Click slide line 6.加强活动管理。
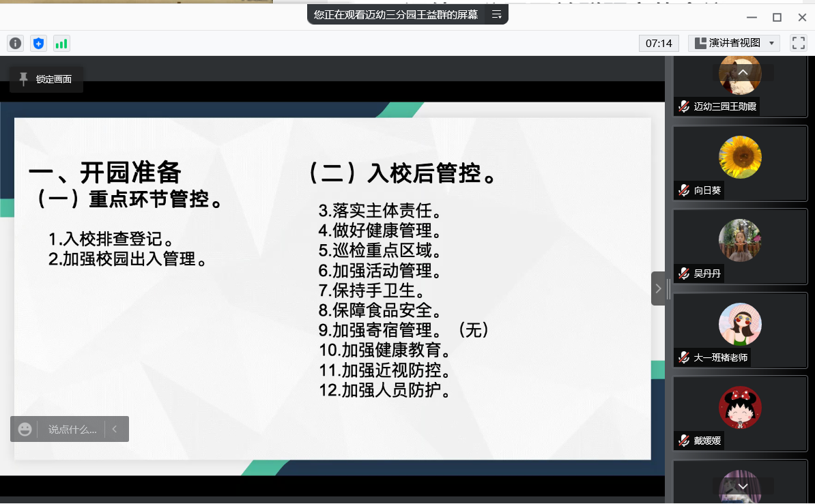The width and height of the screenshot is (815, 504). click(380, 271)
